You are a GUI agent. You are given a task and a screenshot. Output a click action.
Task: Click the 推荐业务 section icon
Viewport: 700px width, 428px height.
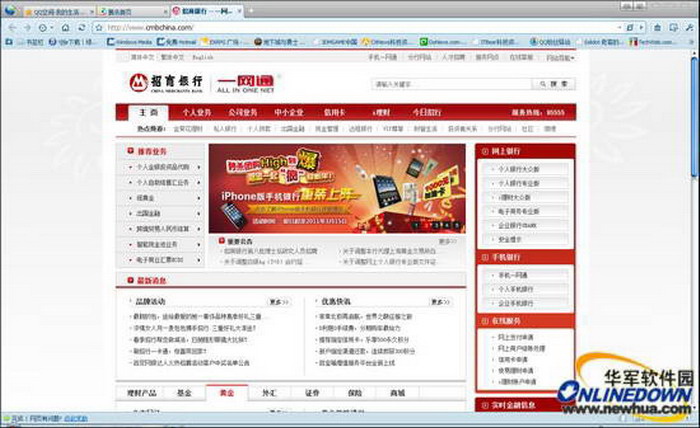pyautogui.click(x=130, y=151)
